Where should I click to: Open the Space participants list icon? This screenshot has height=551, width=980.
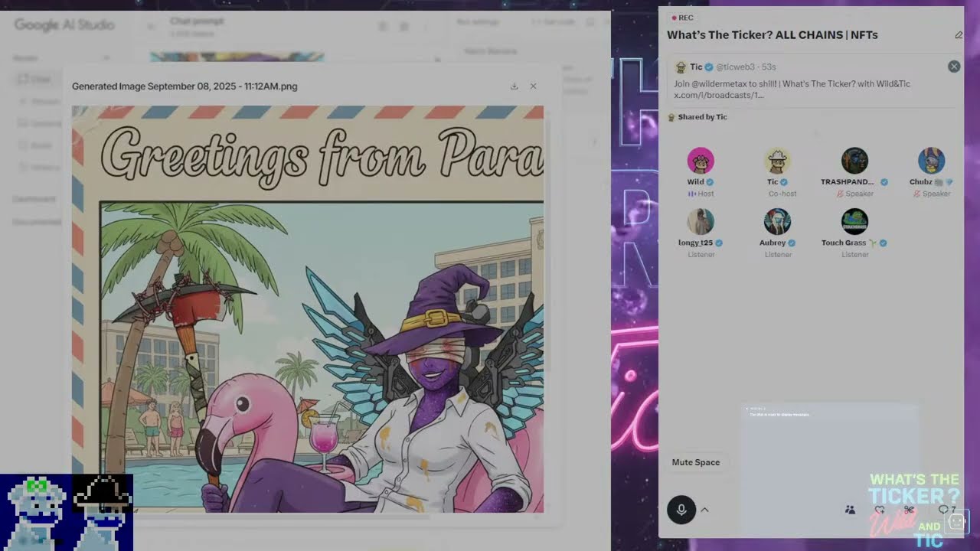pos(850,510)
